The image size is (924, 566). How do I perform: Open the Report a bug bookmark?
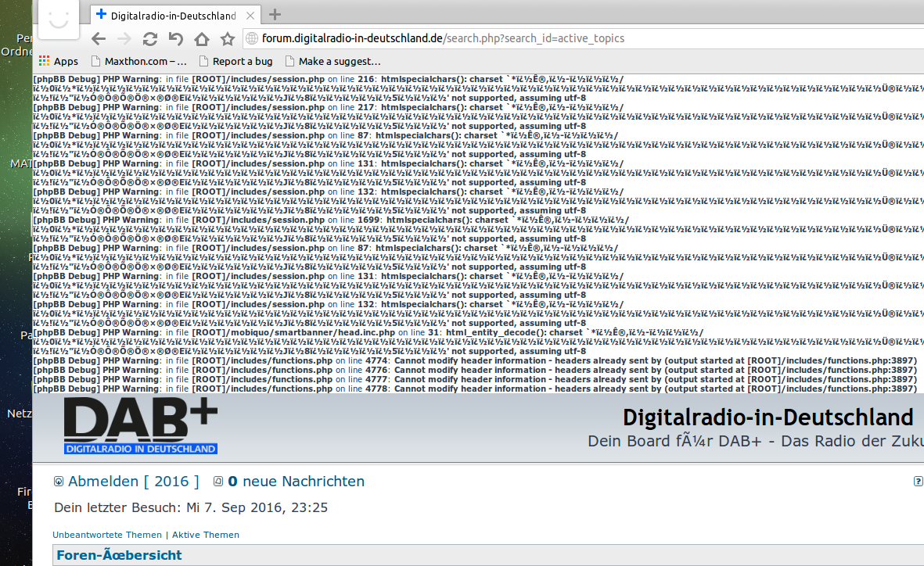click(235, 61)
